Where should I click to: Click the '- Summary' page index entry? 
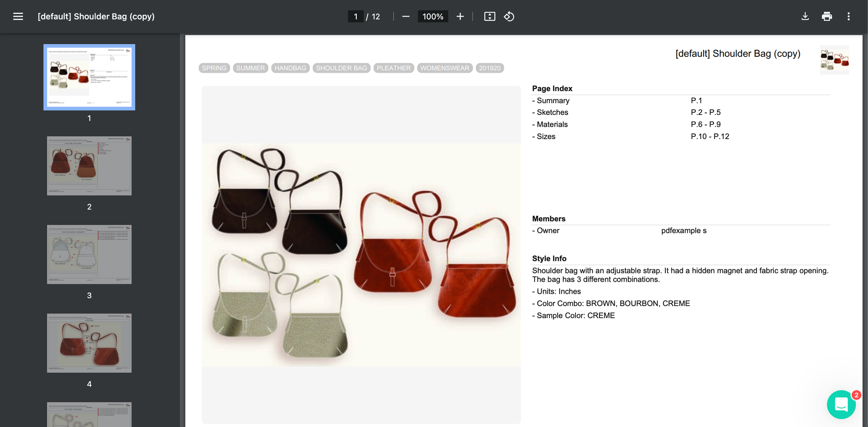[x=551, y=101]
